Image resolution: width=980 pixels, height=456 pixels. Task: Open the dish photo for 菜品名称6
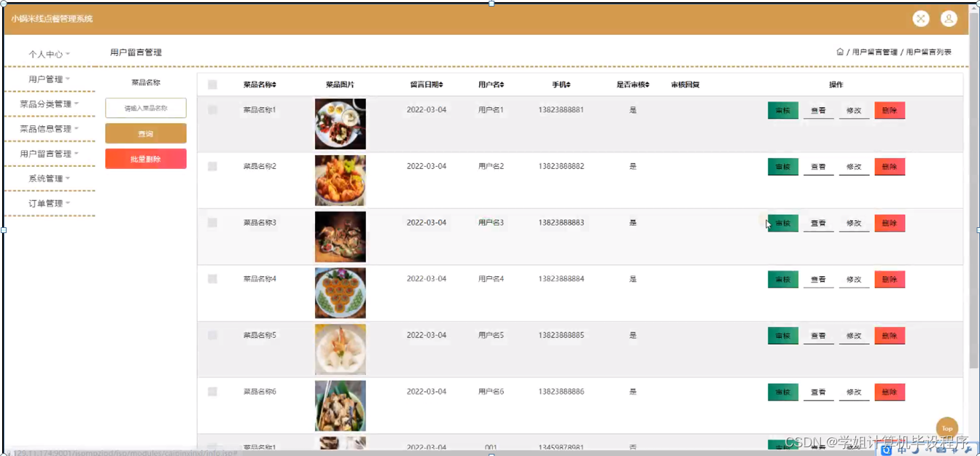(341, 406)
